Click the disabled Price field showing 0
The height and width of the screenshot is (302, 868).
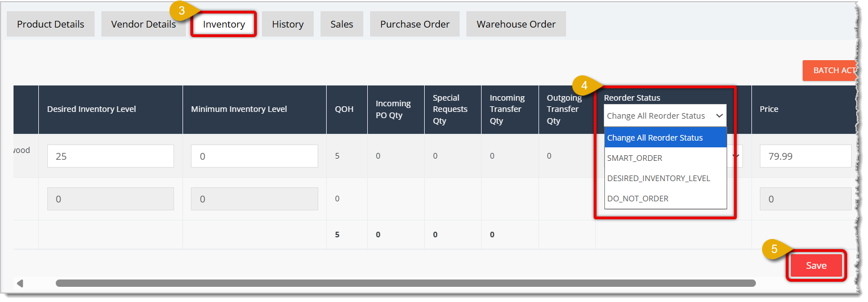tap(805, 199)
